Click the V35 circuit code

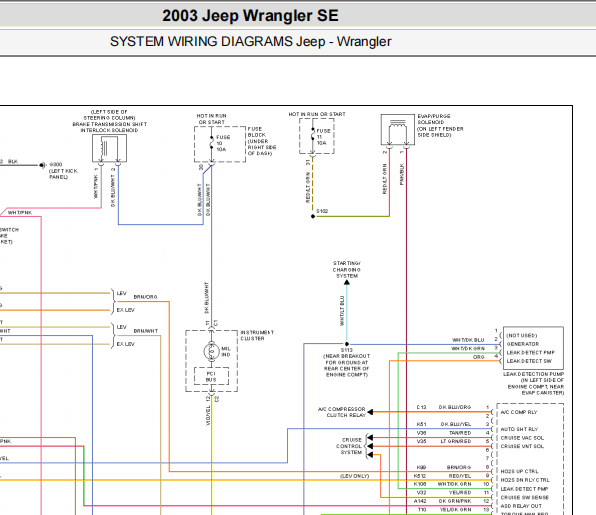tap(421, 441)
